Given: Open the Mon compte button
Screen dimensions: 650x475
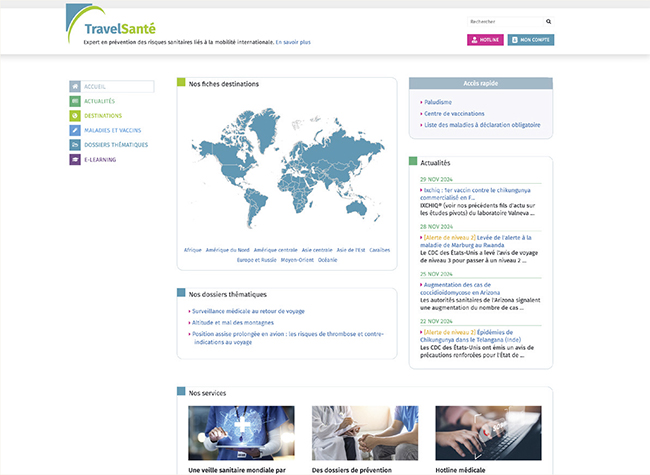Looking at the screenshot, I should click(x=531, y=40).
